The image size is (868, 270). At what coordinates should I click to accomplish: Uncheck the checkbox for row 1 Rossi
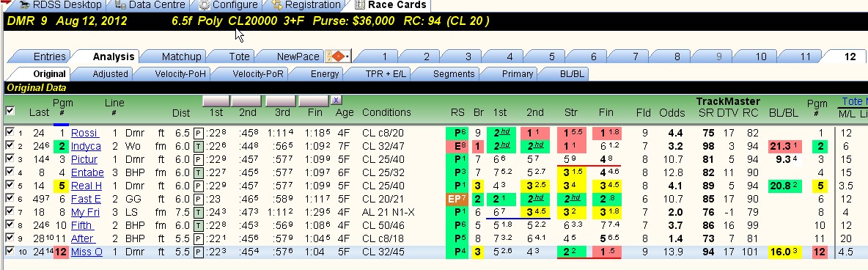(x=10, y=133)
